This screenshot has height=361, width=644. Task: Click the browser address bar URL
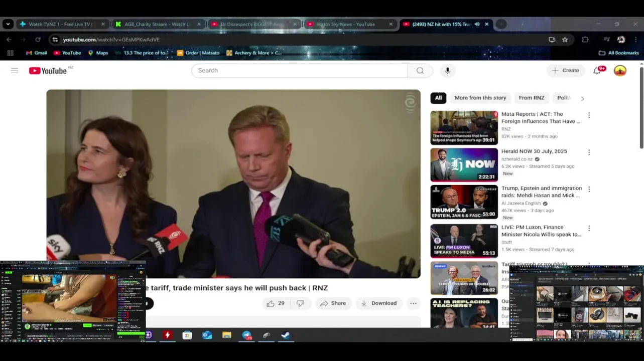(111, 40)
